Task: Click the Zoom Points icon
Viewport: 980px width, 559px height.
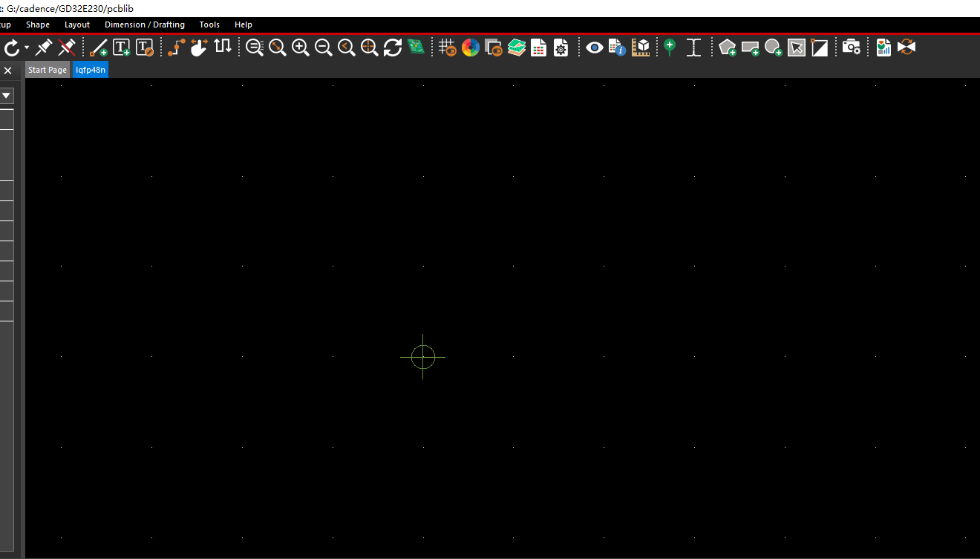Action: coord(255,48)
